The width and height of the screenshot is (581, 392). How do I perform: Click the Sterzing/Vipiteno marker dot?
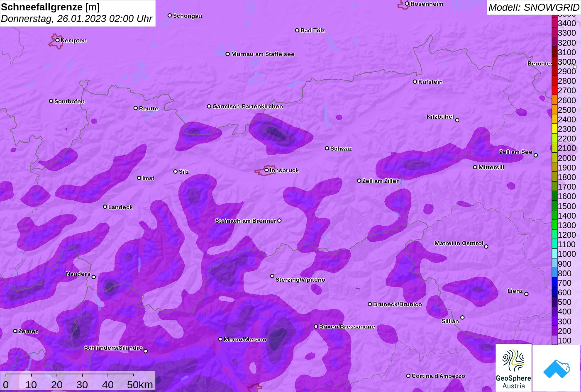point(272,276)
